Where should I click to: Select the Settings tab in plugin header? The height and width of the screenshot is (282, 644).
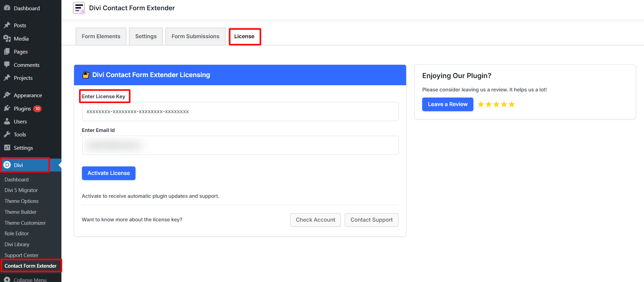click(146, 36)
